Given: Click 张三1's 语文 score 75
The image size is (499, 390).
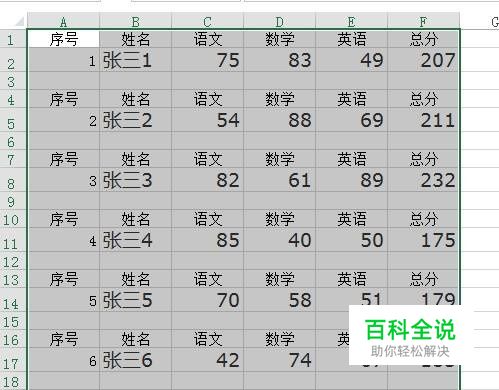Looking at the screenshot, I should [x=207, y=60].
